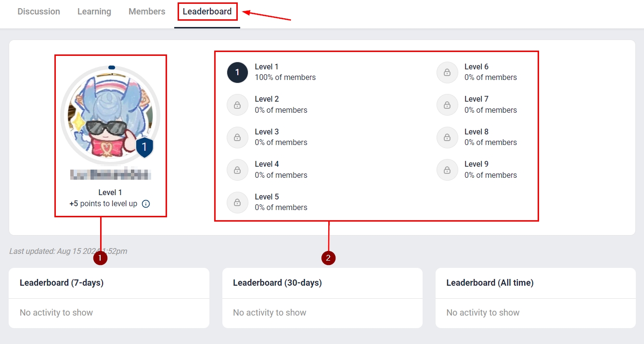Select the Leaderboard tab

coord(207,12)
